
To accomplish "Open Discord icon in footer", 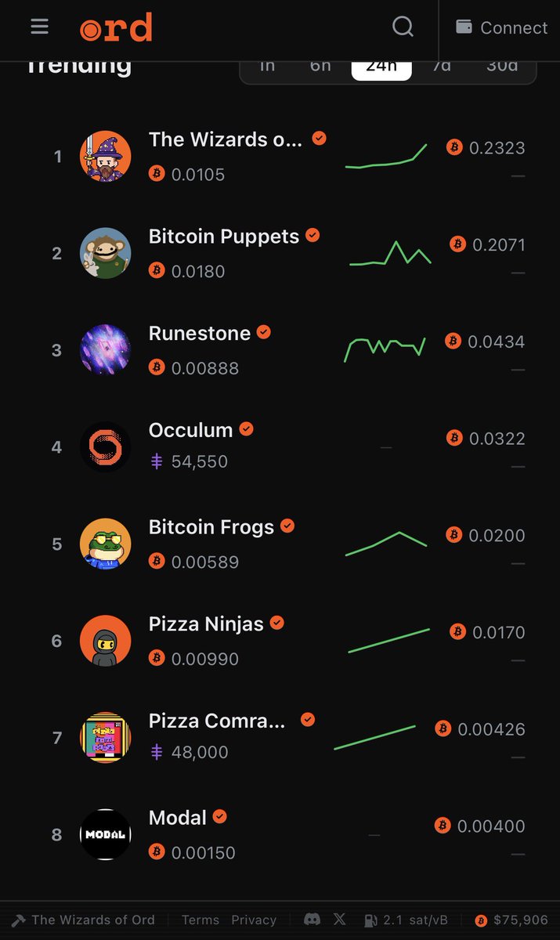I will tap(312, 920).
